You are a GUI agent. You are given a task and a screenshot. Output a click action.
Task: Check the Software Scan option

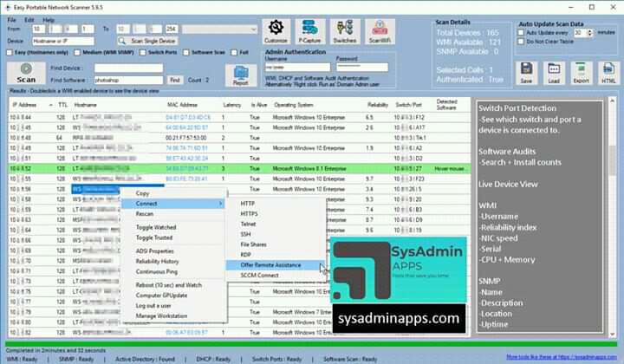[186, 53]
